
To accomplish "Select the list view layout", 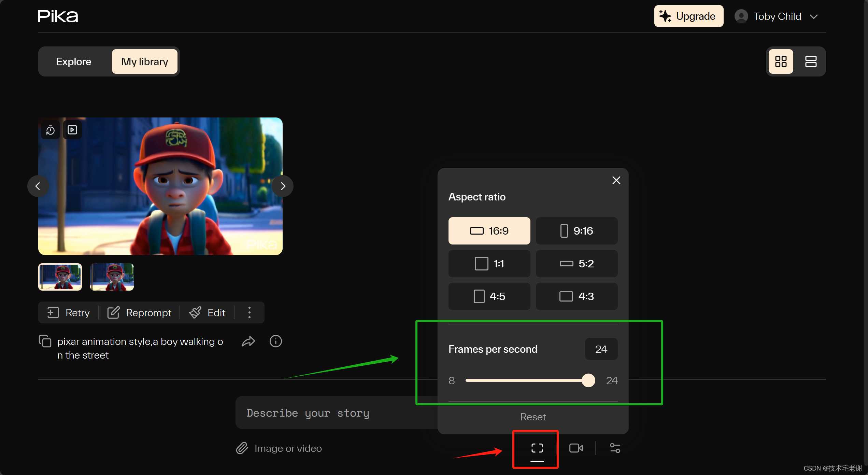I will [811, 61].
